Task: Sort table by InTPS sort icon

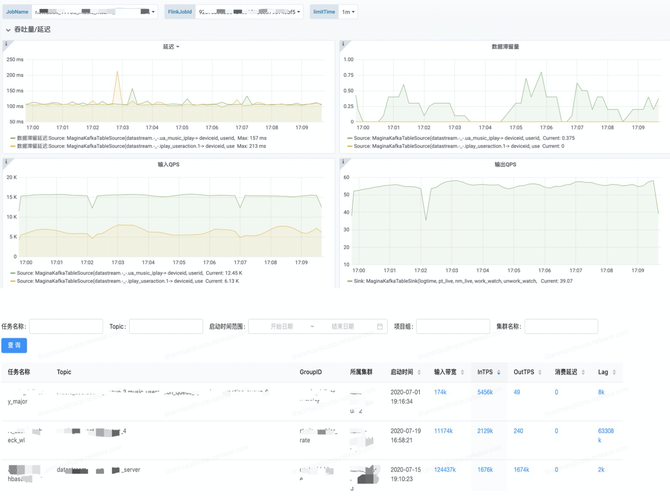Action: (x=498, y=372)
